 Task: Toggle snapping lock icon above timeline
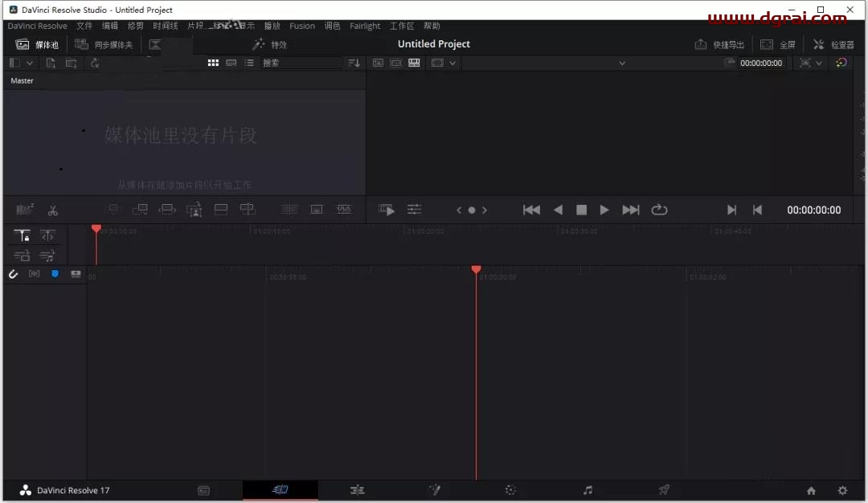pos(22,235)
